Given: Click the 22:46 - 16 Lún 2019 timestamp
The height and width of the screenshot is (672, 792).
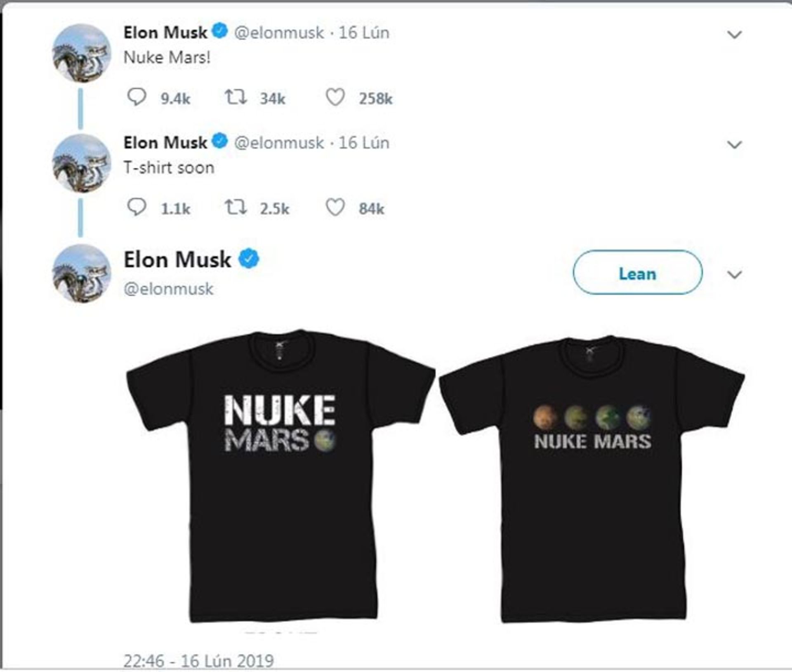Looking at the screenshot, I should 198,661.
